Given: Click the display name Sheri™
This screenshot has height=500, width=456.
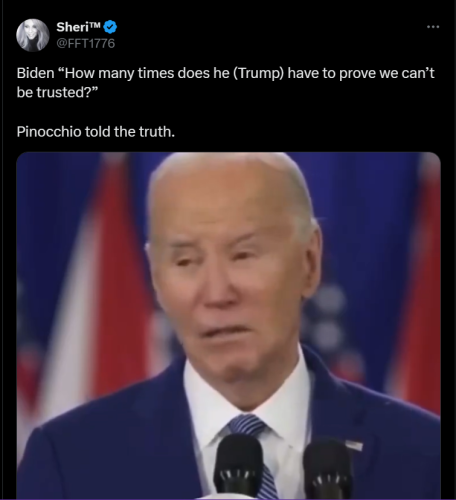Looking at the screenshot, I should [x=78, y=27].
